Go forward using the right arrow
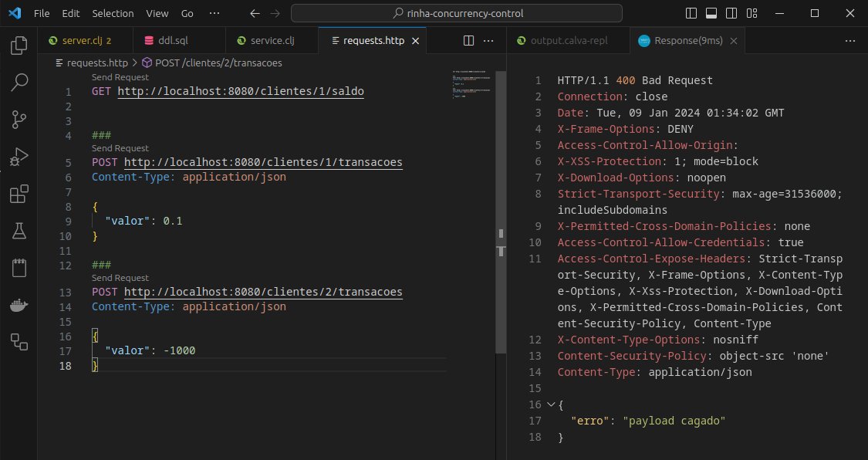 click(x=275, y=13)
